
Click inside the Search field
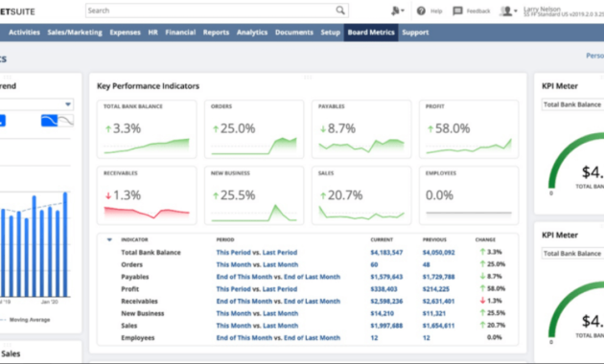pyautogui.click(x=210, y=11)
